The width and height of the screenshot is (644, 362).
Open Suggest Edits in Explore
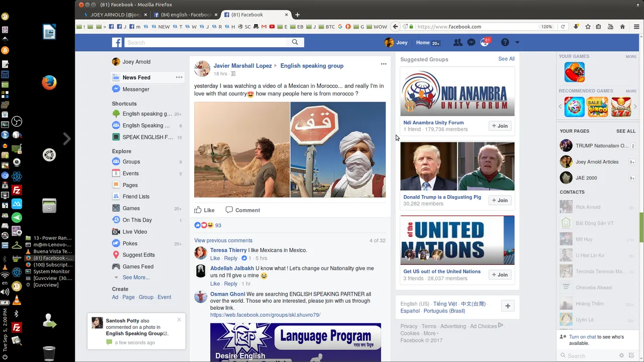pos(138,255)
